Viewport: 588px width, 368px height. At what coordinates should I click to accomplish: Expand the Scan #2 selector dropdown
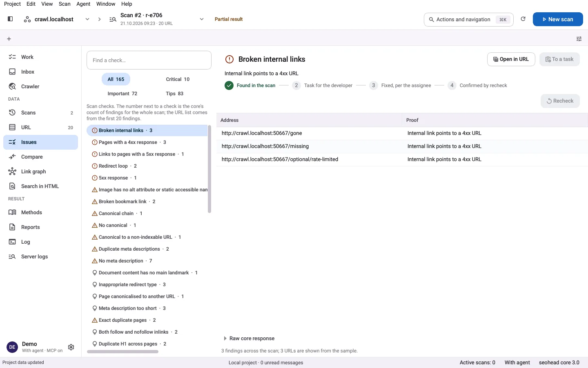point(202,19)
